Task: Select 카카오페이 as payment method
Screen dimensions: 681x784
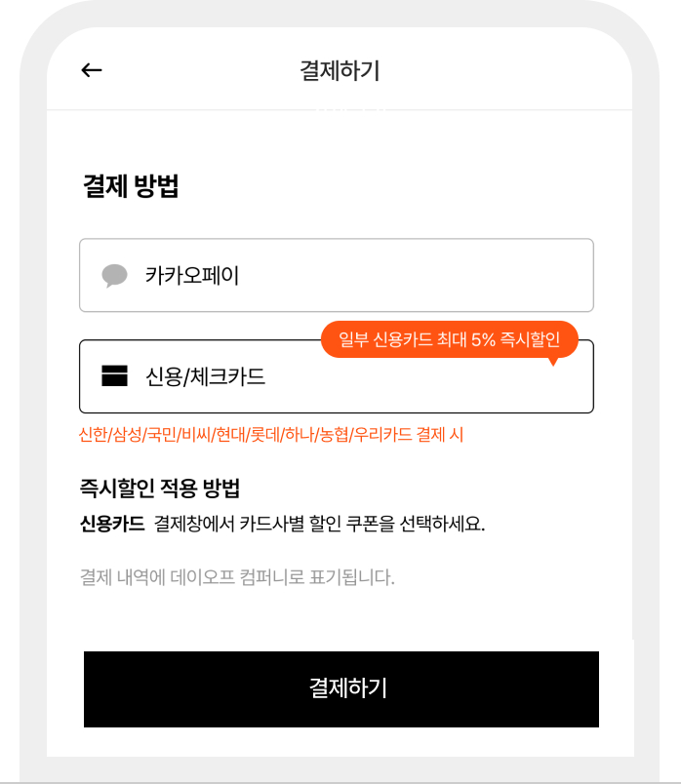Action: (x=337, y=276)
